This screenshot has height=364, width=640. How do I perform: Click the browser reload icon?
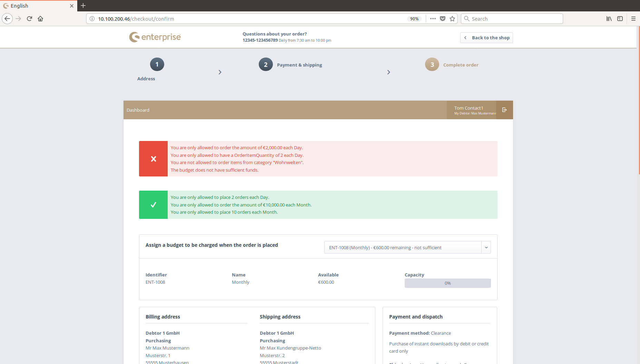(29, 19)
